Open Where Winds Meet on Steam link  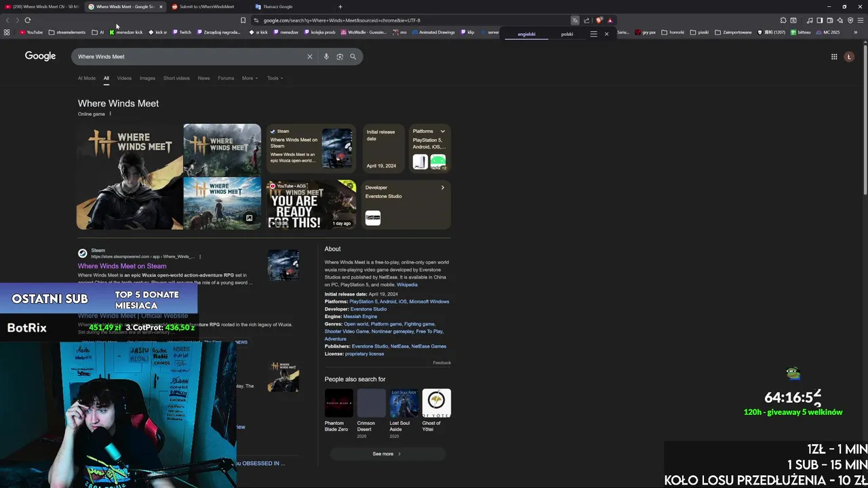click(x=122, y=266)
